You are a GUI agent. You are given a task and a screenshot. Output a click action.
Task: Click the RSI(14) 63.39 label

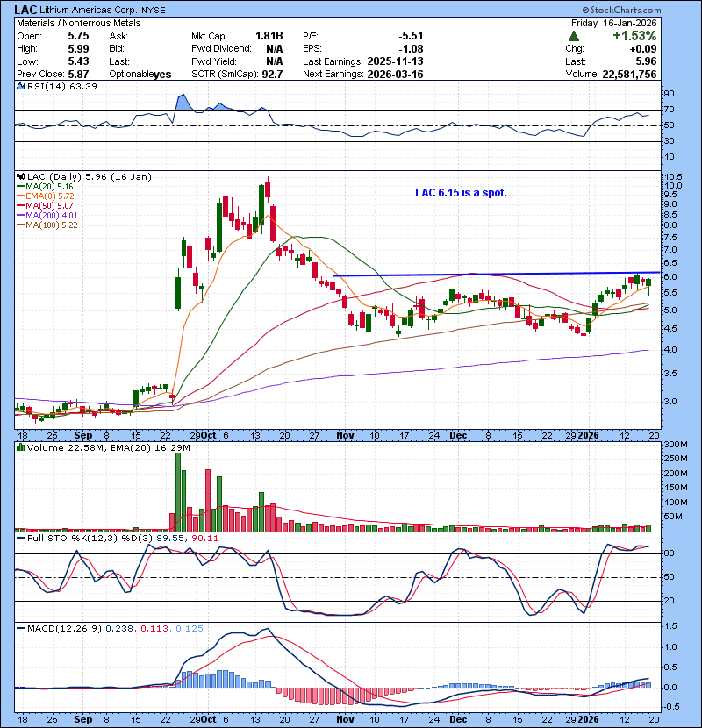(61, 86)
